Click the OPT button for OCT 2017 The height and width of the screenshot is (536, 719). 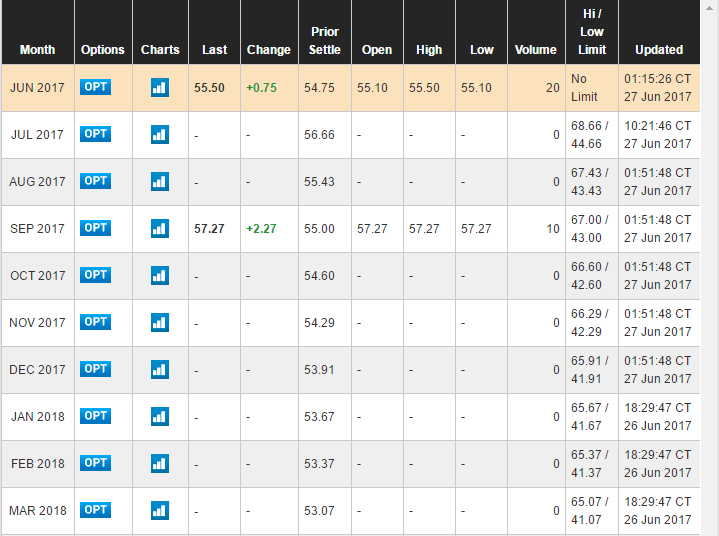(95, 275)
